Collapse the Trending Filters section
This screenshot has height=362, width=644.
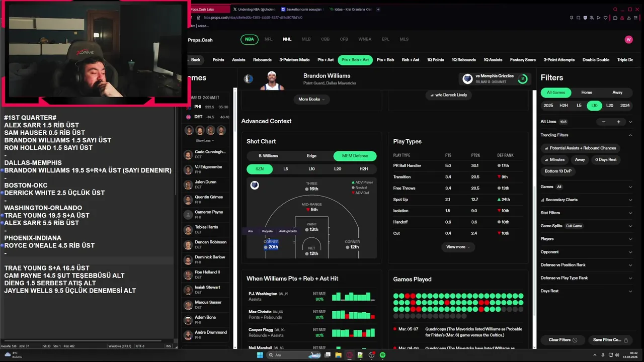586,135
